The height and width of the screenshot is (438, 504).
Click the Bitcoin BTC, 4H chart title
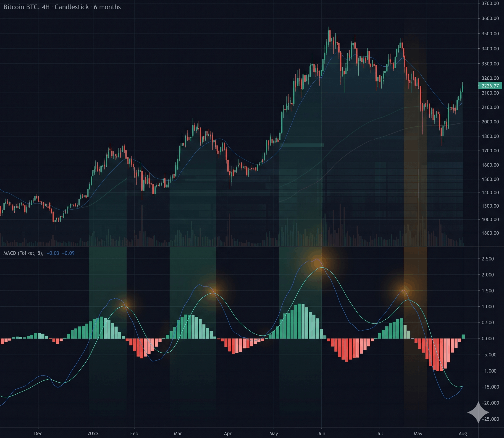[x=62, y=7]
